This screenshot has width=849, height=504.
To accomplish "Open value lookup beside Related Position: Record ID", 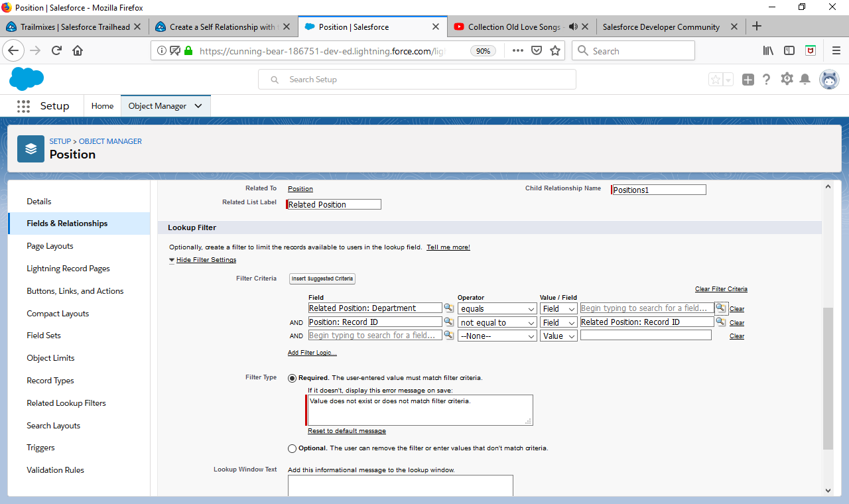I will coord(721,322).
